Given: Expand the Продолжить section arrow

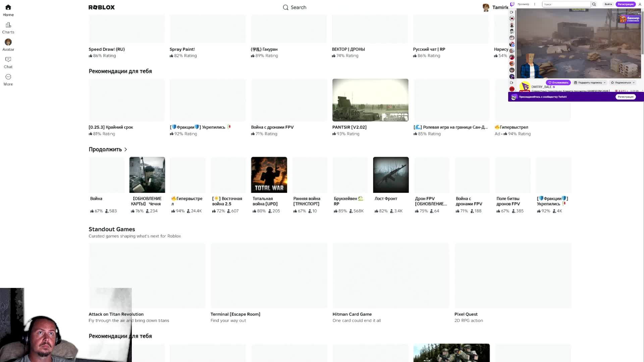Looking at the screenshot, I should (126, 149).
